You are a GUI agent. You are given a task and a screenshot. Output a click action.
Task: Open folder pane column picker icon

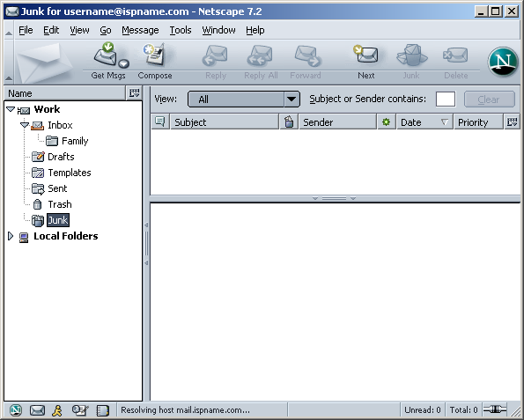(x=135, y=92)
